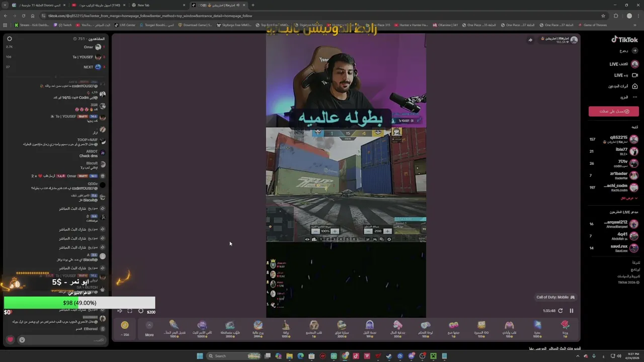The image size is (644, 362).
Task: Open the LIVE Center bookmark
Action: tap(125, 25)
